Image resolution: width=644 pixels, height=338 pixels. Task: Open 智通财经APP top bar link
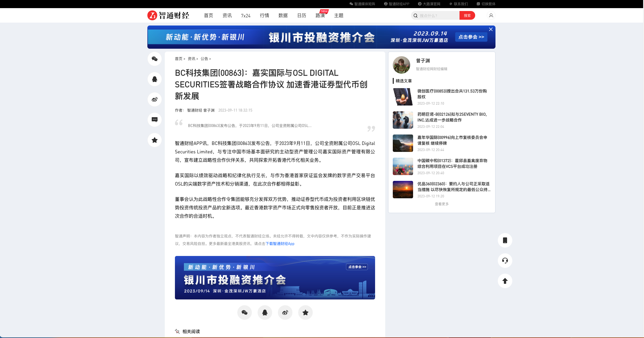397,4
